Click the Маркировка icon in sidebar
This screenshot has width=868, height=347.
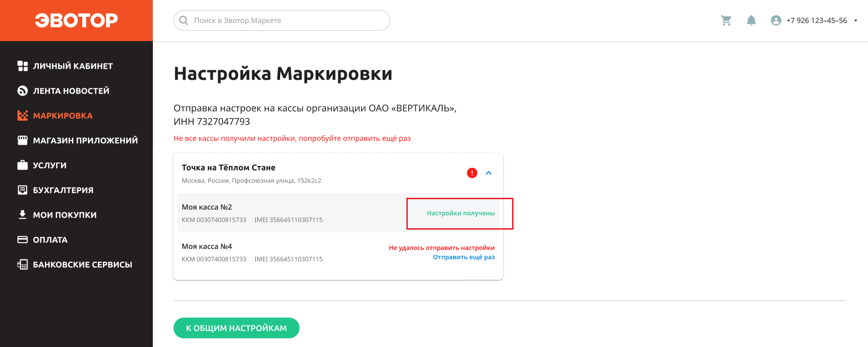tap(22, 116)
